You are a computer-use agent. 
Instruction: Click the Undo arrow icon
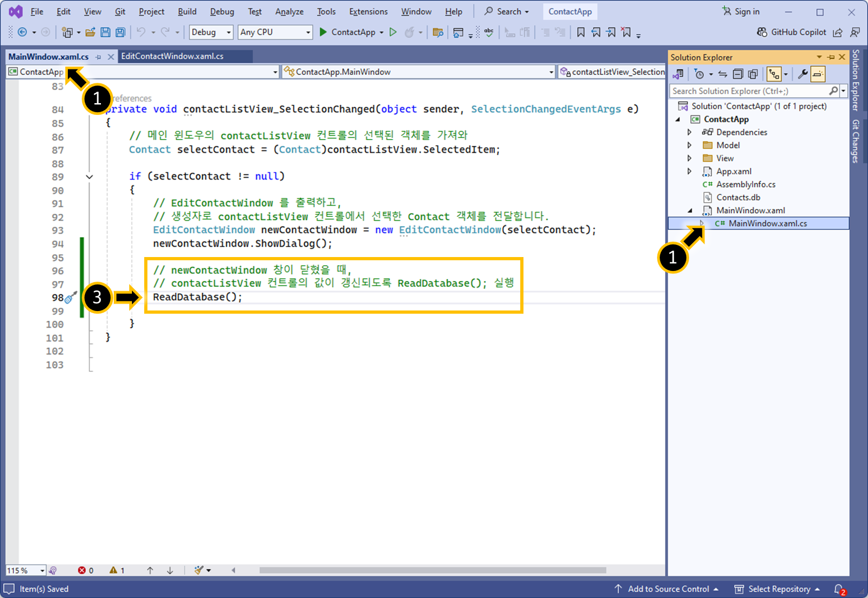[x=141, y=33]
